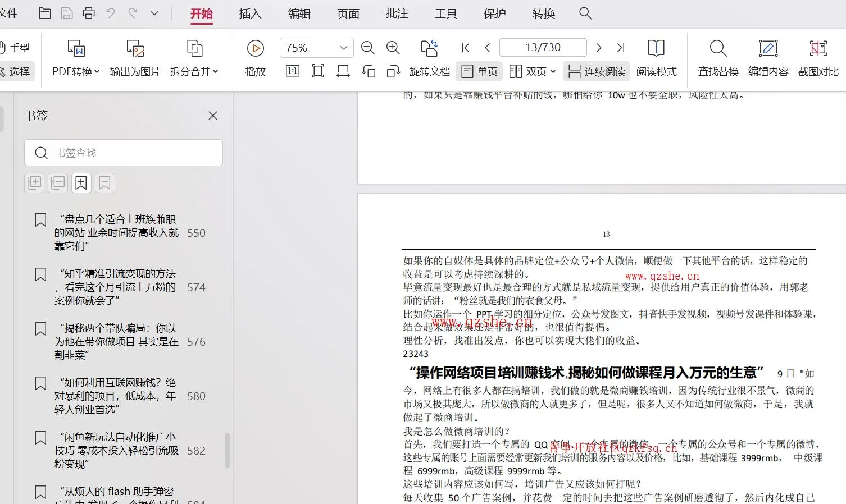Open bookmark "揭秘两个带队骗局"
This screenshot has width=846, height=504.
(116, 341)
